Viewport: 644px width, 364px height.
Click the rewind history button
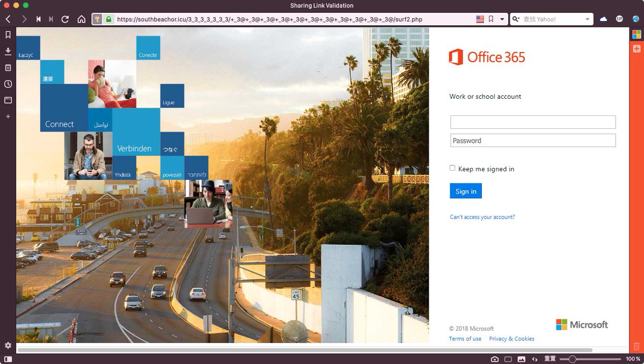(x=39, y=19)
